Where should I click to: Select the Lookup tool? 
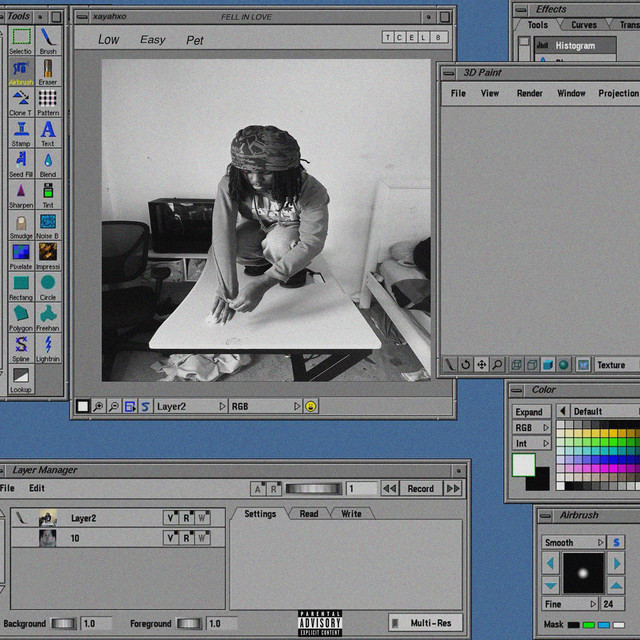21,380
